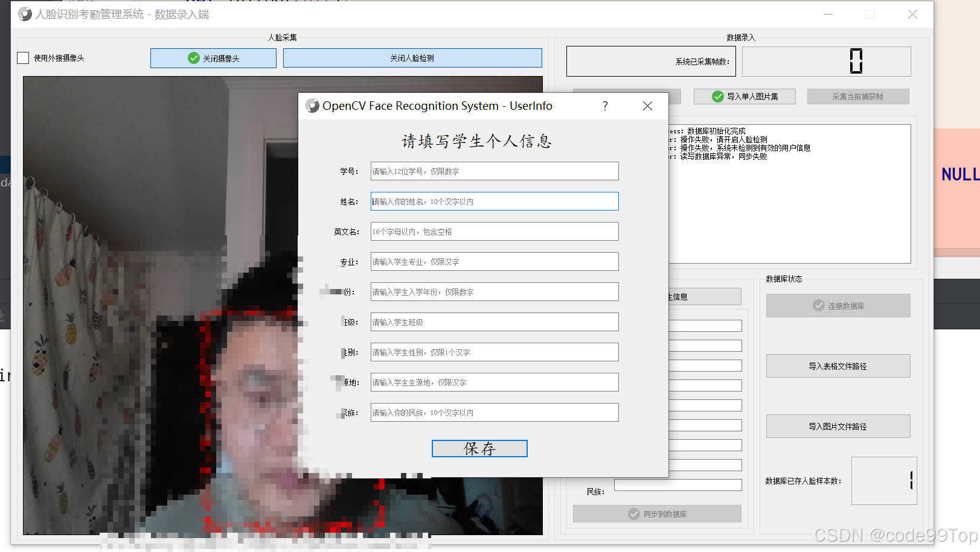980x552 pixels.
Task: Enable the 使用外接摄像头 checkbox
Action: tap(23, 58)
